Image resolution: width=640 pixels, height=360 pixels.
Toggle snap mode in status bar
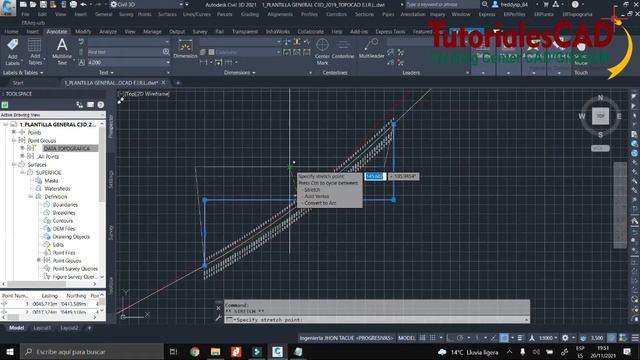[433, 338]
